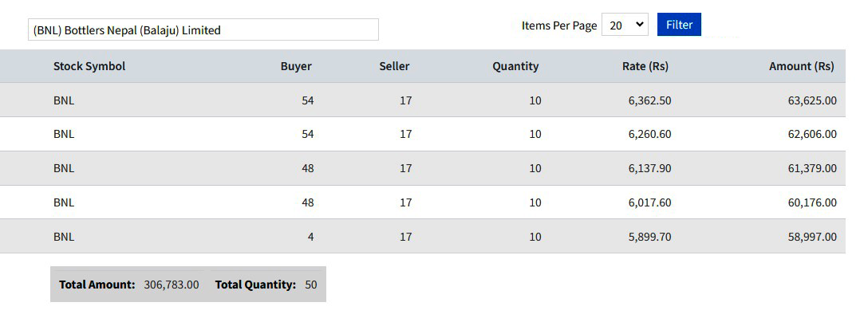Click the rate 5,899.70 cell
The width and height of the screenshot is (868, 322).
650,237
